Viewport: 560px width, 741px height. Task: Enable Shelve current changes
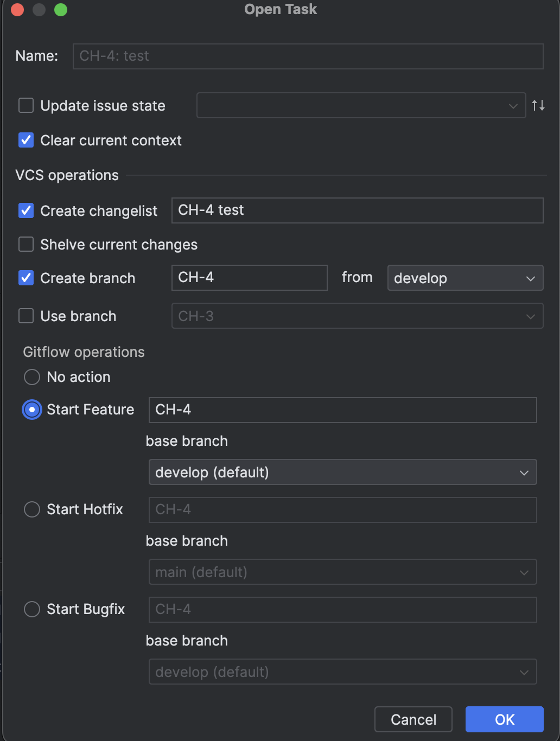click(26, 244)
